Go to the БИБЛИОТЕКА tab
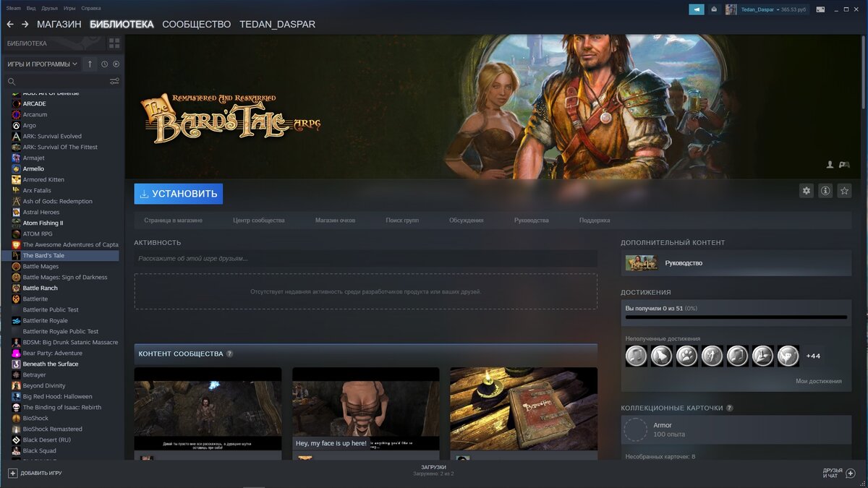 point(122,24)
